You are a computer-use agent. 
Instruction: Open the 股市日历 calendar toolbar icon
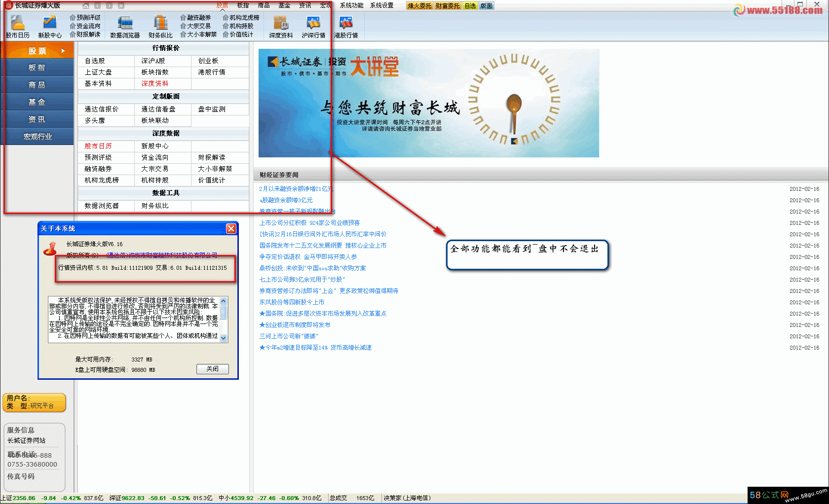click(18, 27)
